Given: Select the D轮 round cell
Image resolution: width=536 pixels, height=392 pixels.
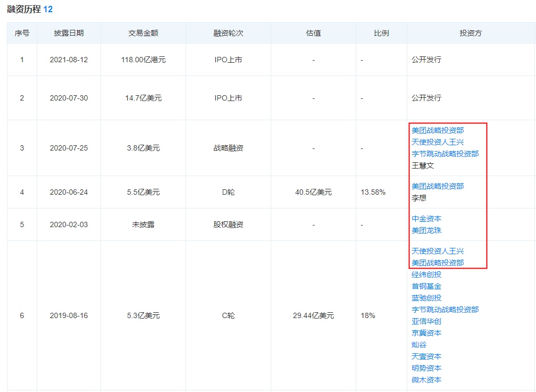Looking at the screenshot, I should click(228, 192).
